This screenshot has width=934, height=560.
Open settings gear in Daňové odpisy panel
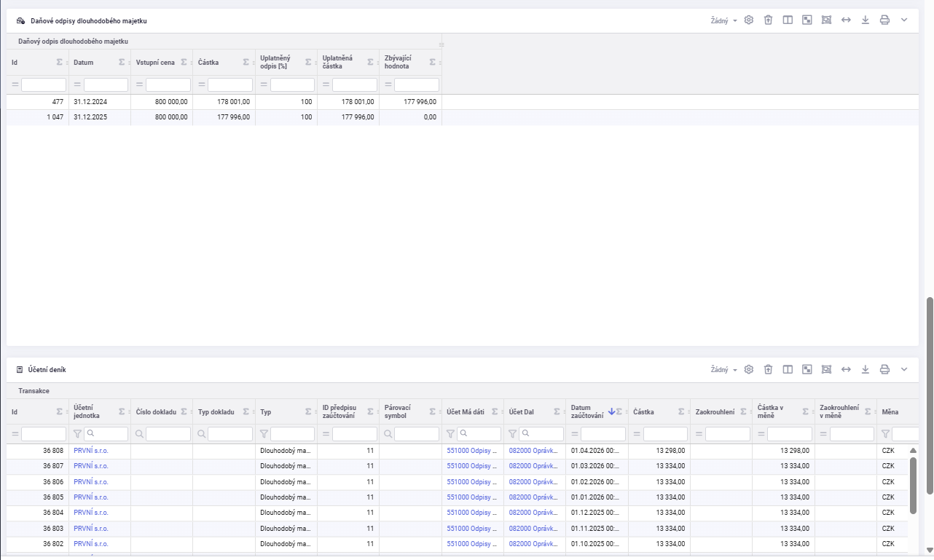tap(748, 20)
